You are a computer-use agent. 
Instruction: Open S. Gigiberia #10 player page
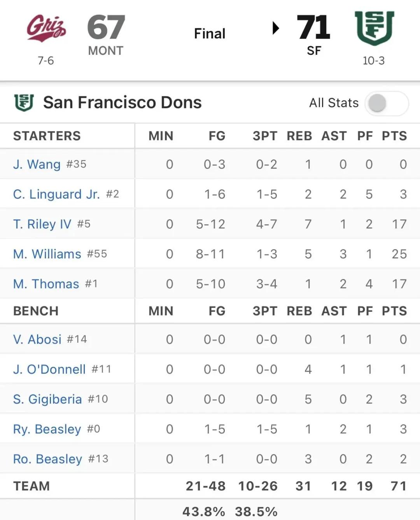pos(61,400)
